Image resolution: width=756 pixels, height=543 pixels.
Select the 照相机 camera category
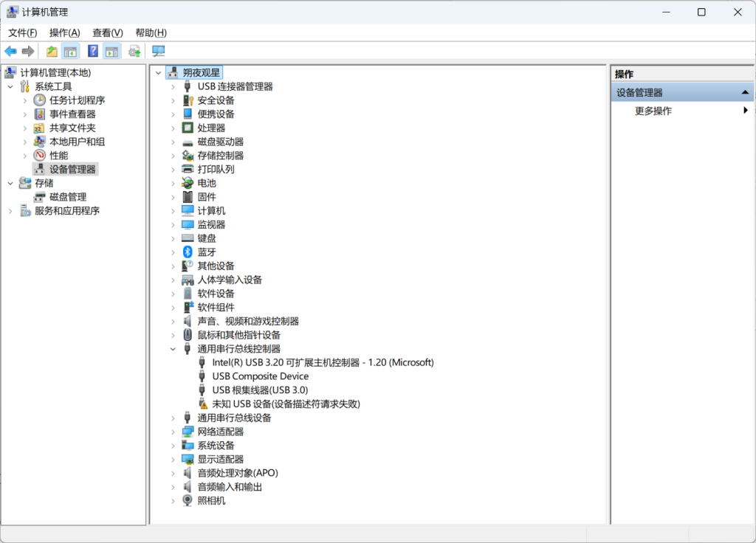point(211,500)
